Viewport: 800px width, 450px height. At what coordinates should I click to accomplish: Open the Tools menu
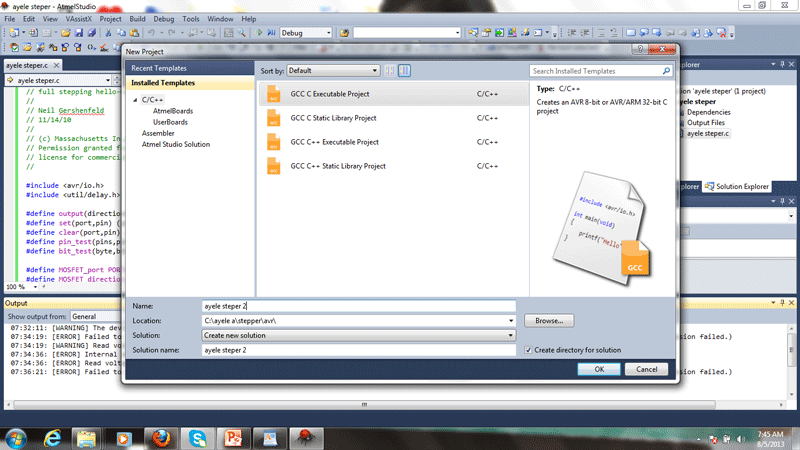click(x=191, y=19)
